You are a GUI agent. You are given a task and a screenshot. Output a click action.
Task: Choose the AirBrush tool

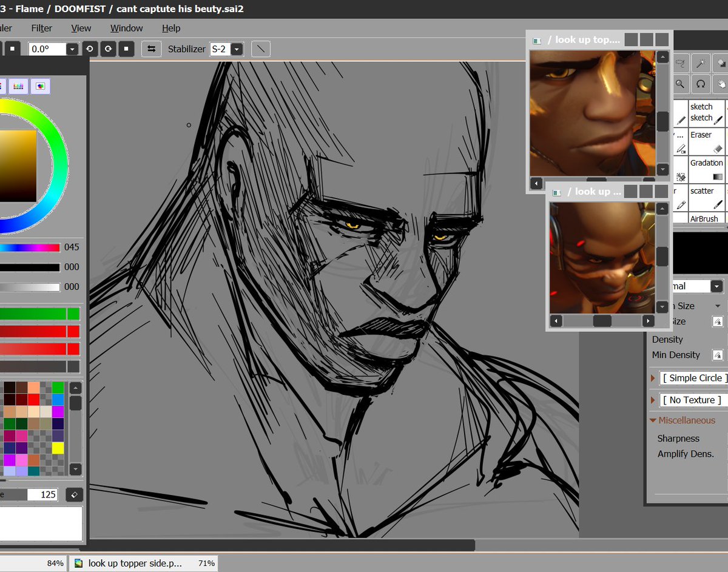(x=707, y=218)
